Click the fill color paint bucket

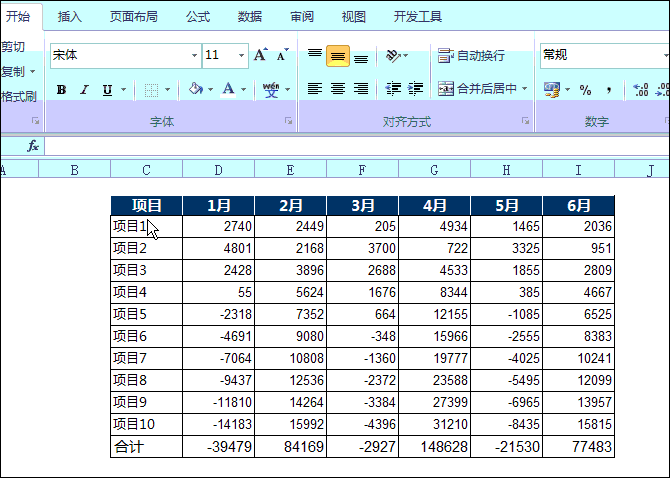(196, 90)
